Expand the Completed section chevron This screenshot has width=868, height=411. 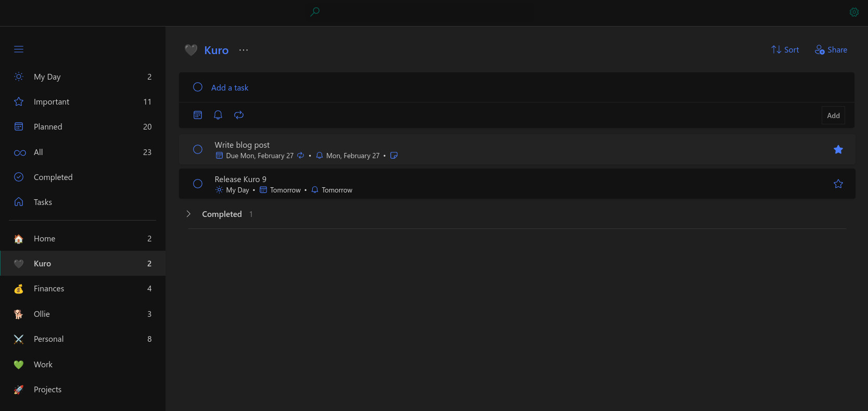point(188,214)
